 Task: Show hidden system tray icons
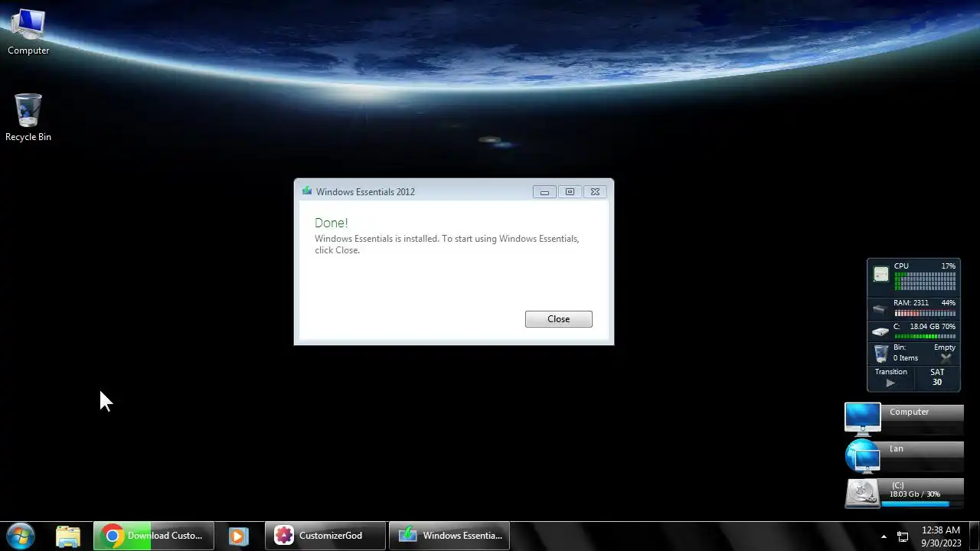(884, 536)
